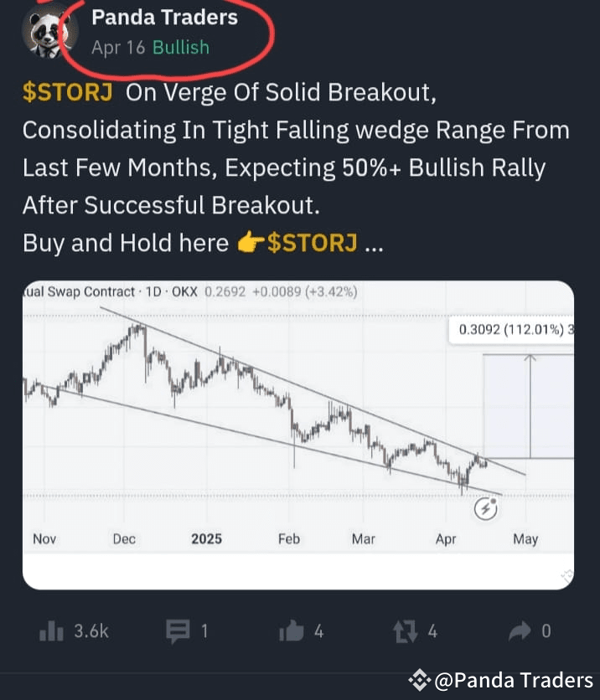The width and height of the screenshot is (600, 700).
Task: Click the repost count of 4
Action: pyautogui.click(x=433, y=631)
